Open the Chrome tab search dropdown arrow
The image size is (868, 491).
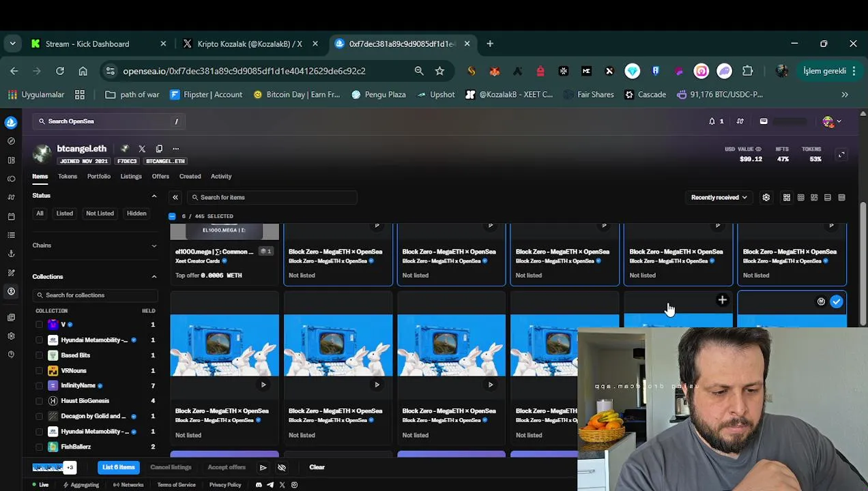pos(12,44)
